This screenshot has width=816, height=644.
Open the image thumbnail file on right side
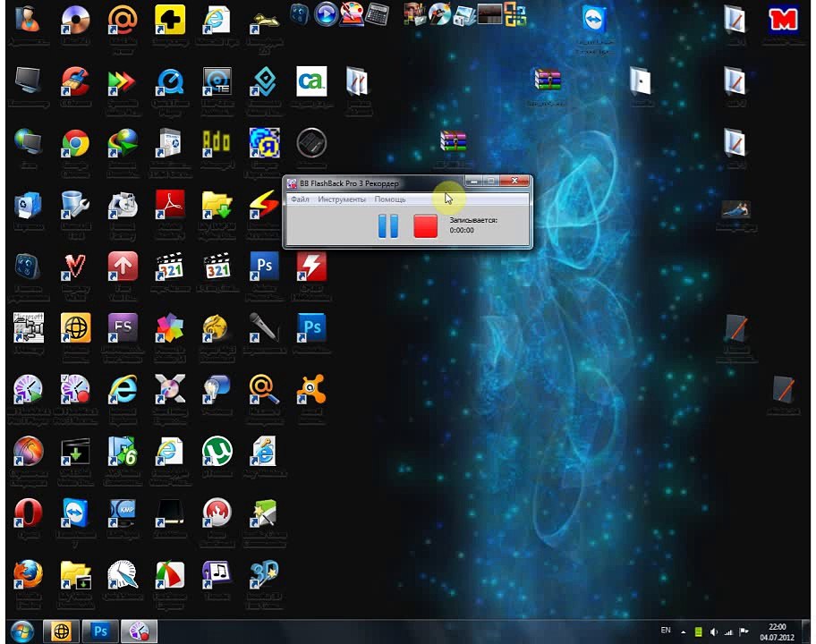click(x=735, y=209)
